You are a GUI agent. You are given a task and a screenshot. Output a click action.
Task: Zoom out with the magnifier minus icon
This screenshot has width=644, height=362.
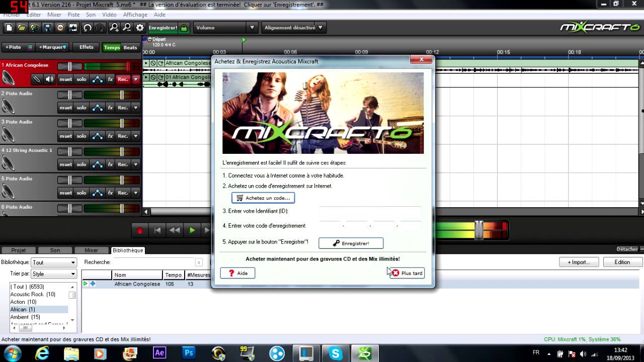pos(127,28)
